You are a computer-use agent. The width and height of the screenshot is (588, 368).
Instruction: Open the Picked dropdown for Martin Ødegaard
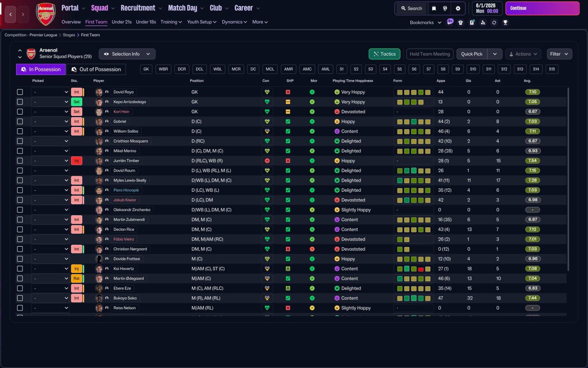click(x=51, y=279)
